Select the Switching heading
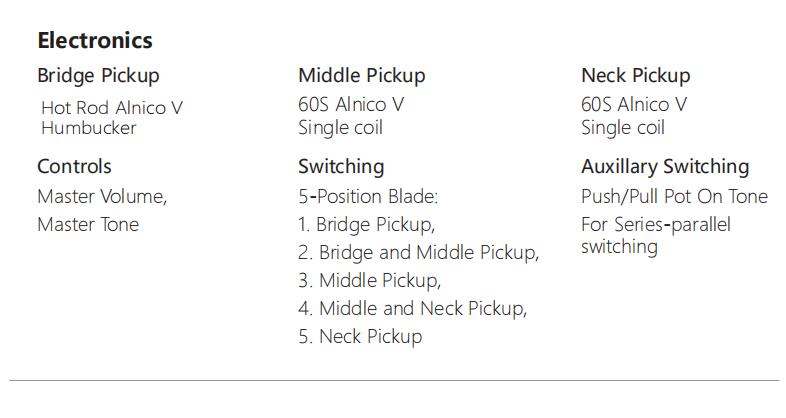Viewport: 786px width, 418px height. (x=340, y=167)
